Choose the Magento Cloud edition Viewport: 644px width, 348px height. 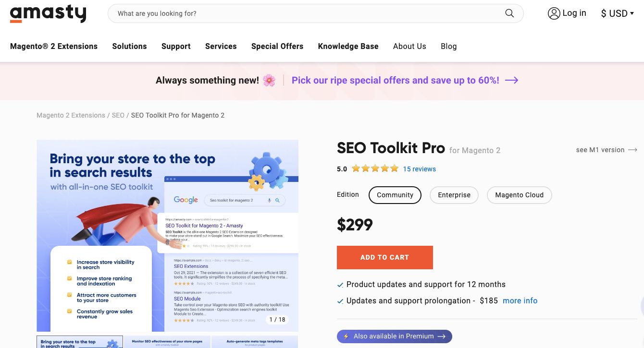(x=520, y=195)
